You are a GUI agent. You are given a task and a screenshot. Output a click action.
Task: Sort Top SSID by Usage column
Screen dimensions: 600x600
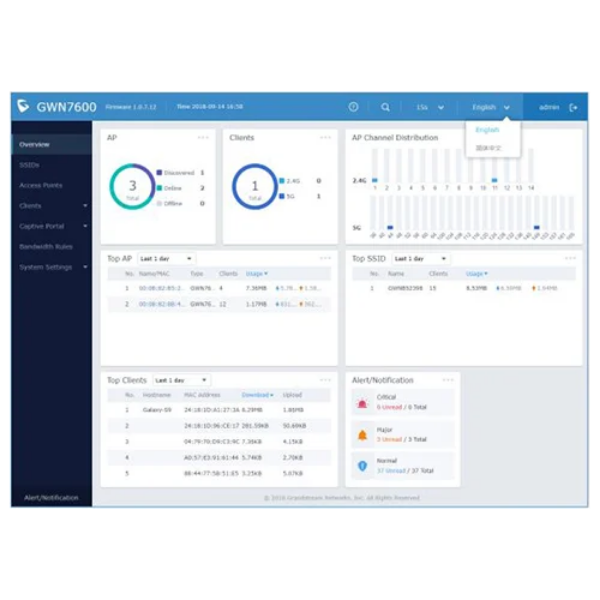click(x=476, y=274)
